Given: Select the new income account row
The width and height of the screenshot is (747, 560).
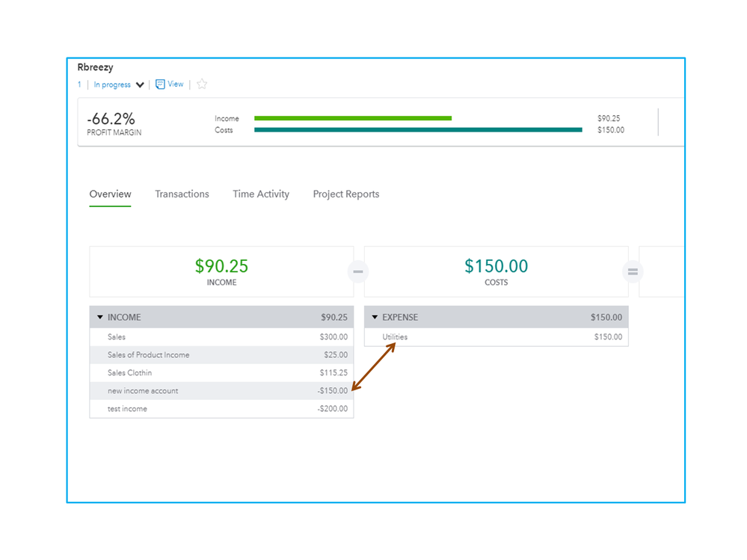Looking at the screenshot, I should pos(221,391).
